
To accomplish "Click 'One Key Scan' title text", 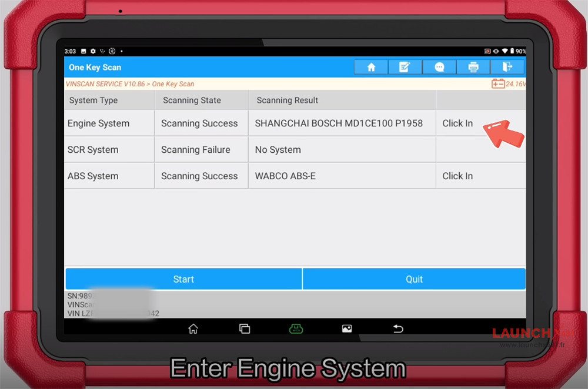I will 95,68.
